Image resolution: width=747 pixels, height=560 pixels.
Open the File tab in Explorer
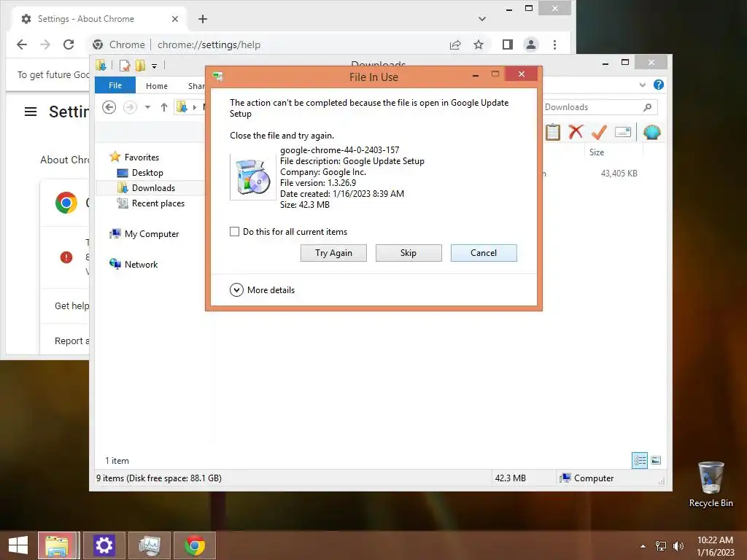click(x=115, y=85)
